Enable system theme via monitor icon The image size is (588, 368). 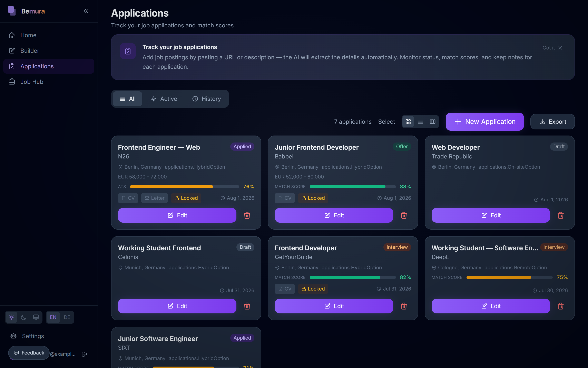[36, 317]
